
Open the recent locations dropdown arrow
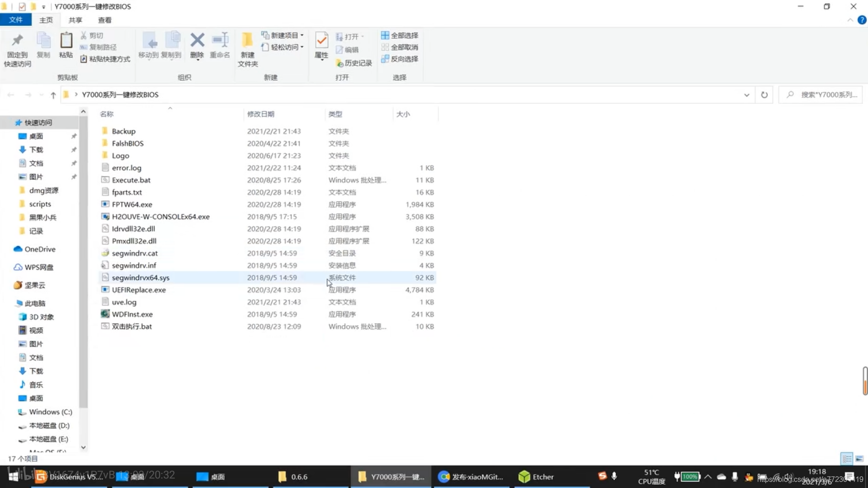[41, 95]
